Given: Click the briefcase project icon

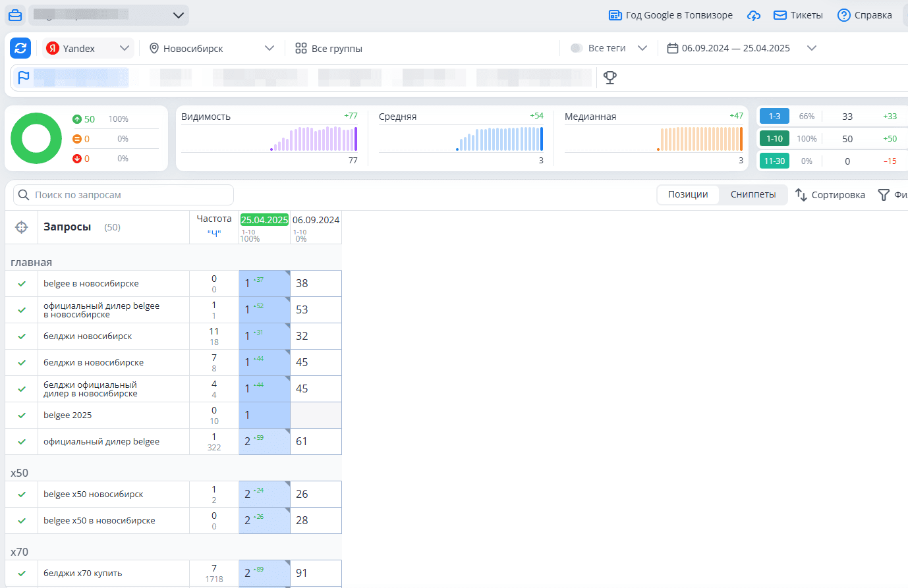Looking at the screenshot, I should point(15,15).
